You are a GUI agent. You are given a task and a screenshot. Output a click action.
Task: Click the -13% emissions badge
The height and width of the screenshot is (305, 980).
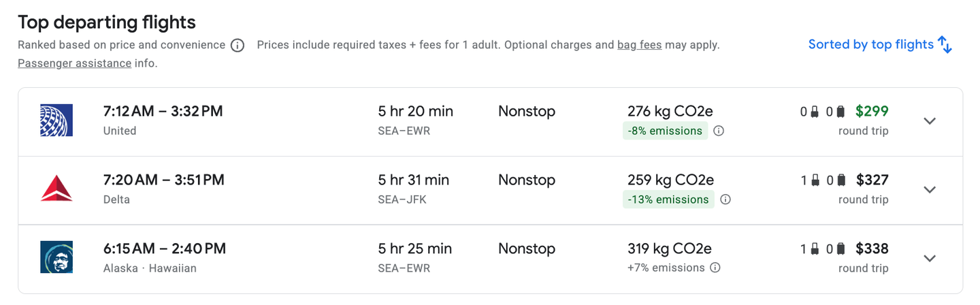[668, 199]
